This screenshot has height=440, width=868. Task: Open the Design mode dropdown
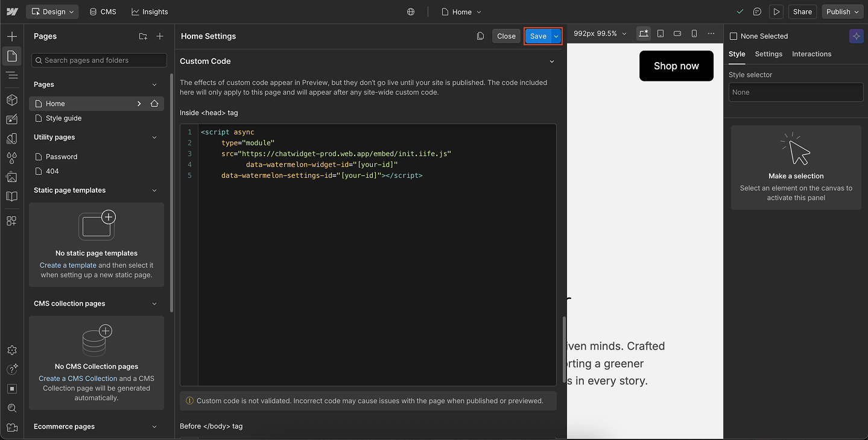coord(53,11)
